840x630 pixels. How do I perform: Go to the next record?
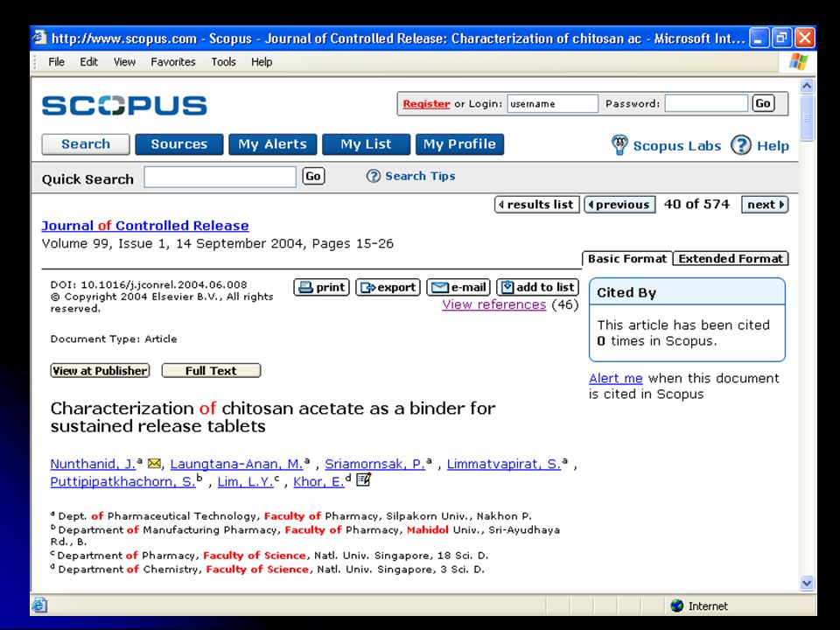pos(765,205)
